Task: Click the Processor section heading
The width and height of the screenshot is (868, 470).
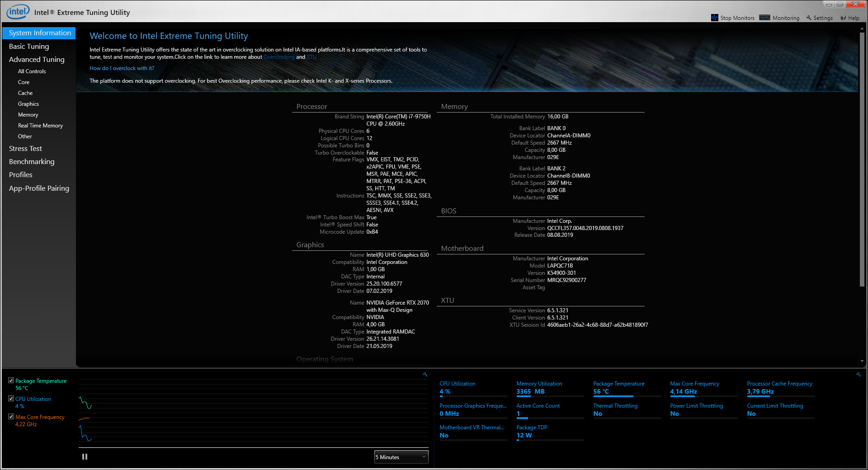Action: [311, 107]
